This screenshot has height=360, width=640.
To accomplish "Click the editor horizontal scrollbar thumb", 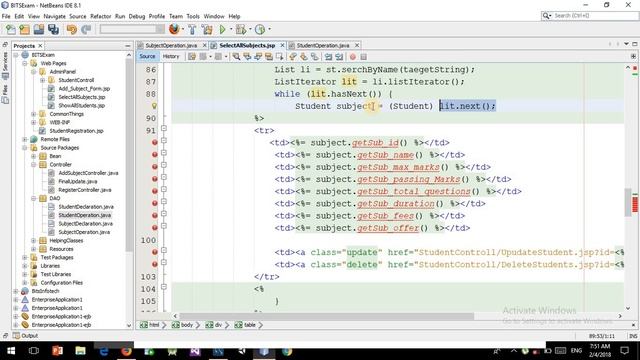I will point(327,316).
